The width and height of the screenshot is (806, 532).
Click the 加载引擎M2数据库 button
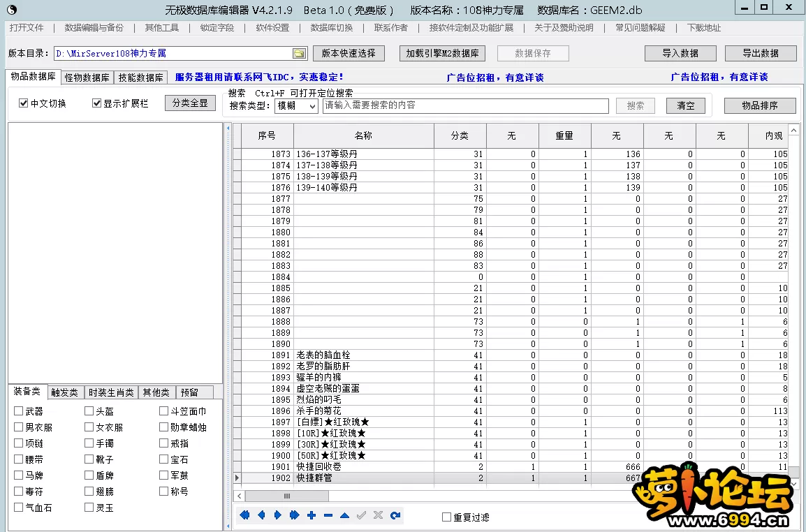442,54
